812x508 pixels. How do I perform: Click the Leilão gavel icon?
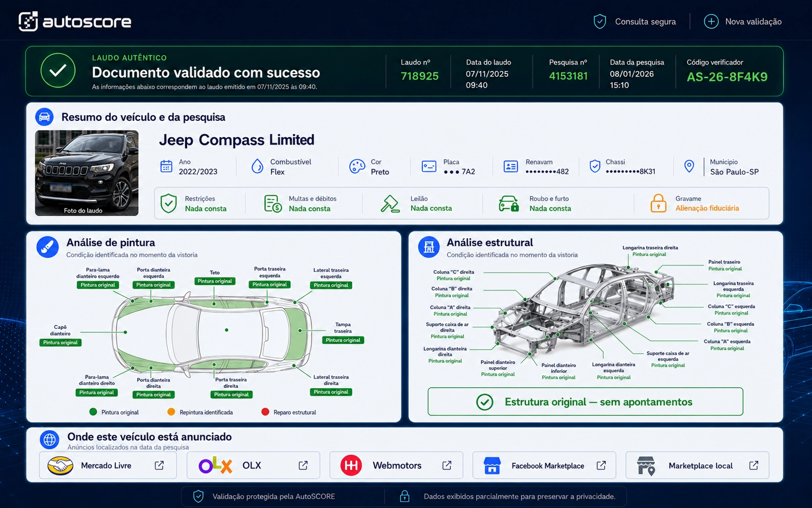[390, 203]
